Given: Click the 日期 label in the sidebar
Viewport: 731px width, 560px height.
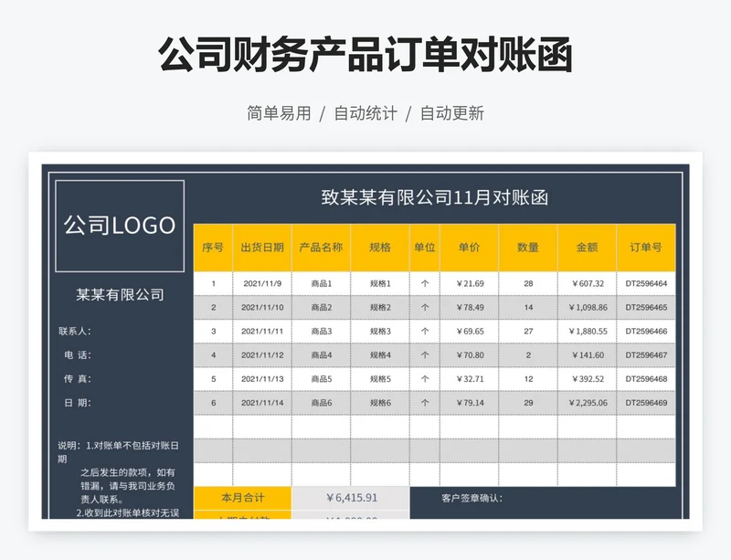Looking at the screenshot, I should (78, 402).
